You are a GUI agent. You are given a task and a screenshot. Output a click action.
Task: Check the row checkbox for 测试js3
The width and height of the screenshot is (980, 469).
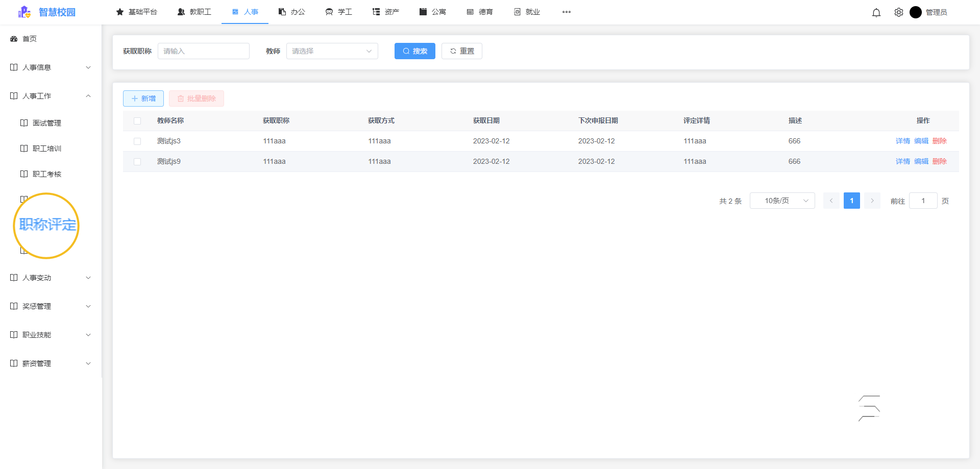[x=137, y=141]
